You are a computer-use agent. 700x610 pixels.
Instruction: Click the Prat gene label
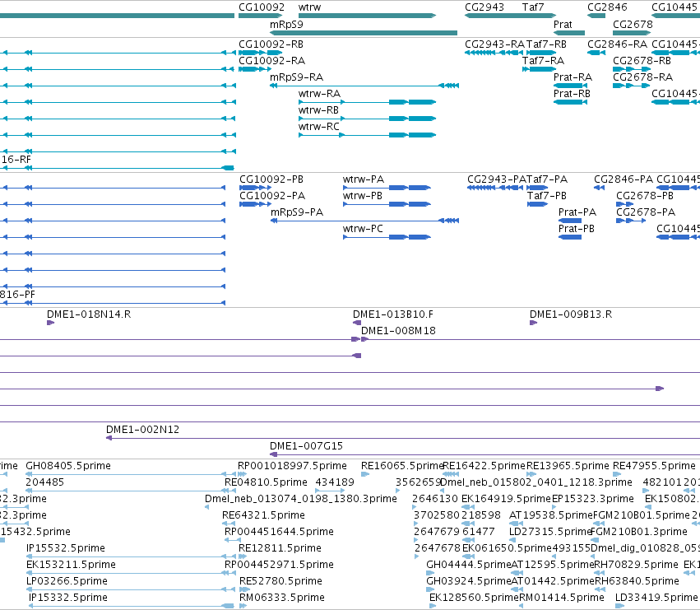563,25
